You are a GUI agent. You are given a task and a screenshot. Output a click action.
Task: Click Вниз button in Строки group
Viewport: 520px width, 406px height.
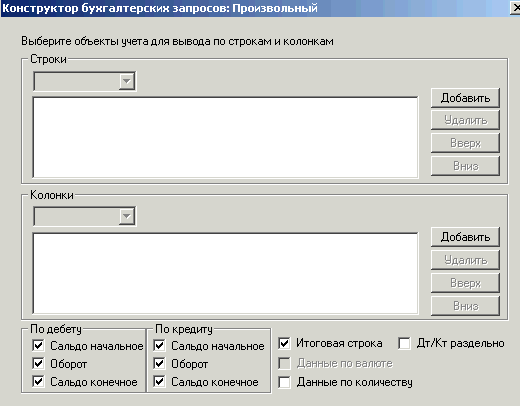pos(465,166)
